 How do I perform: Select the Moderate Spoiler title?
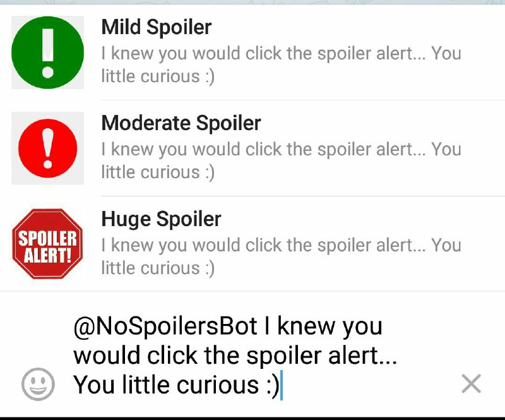[181, 123]
